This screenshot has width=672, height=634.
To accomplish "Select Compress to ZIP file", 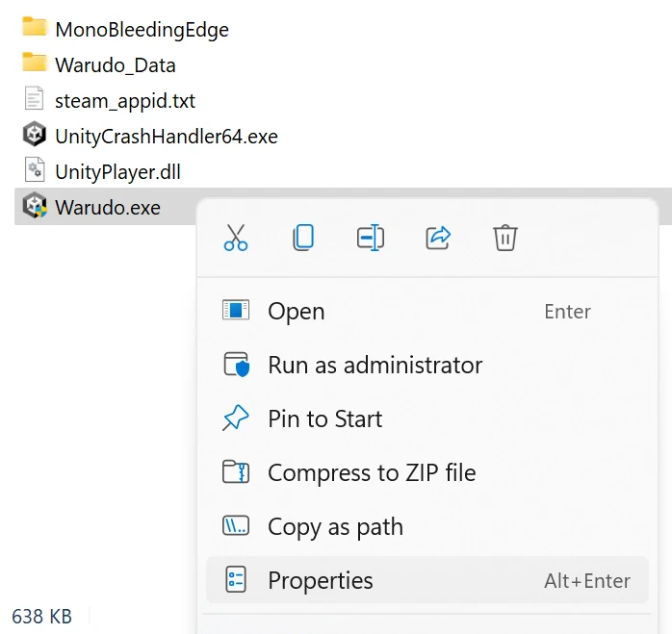I will 426,472.
